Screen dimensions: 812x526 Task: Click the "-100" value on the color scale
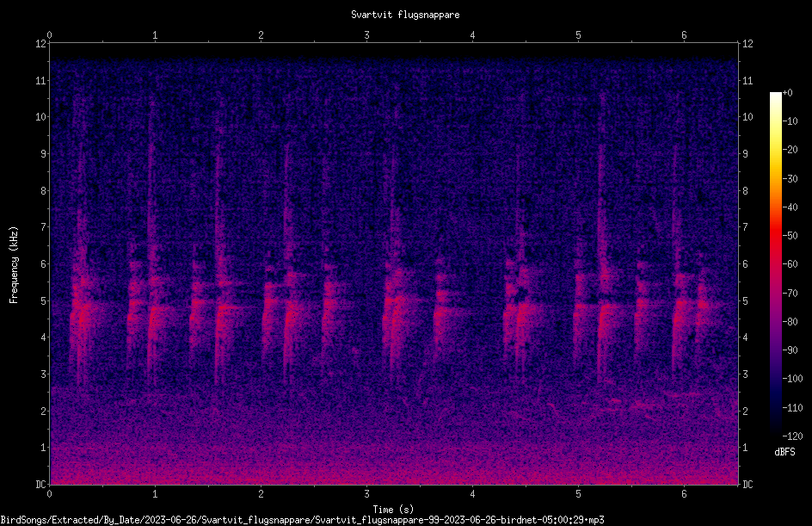tap(793, 379)
